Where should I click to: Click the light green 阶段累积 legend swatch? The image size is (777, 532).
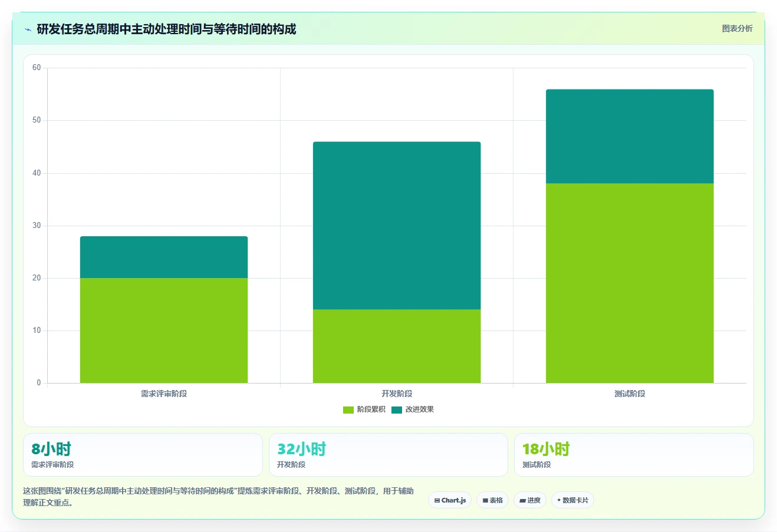coord(348,410)
